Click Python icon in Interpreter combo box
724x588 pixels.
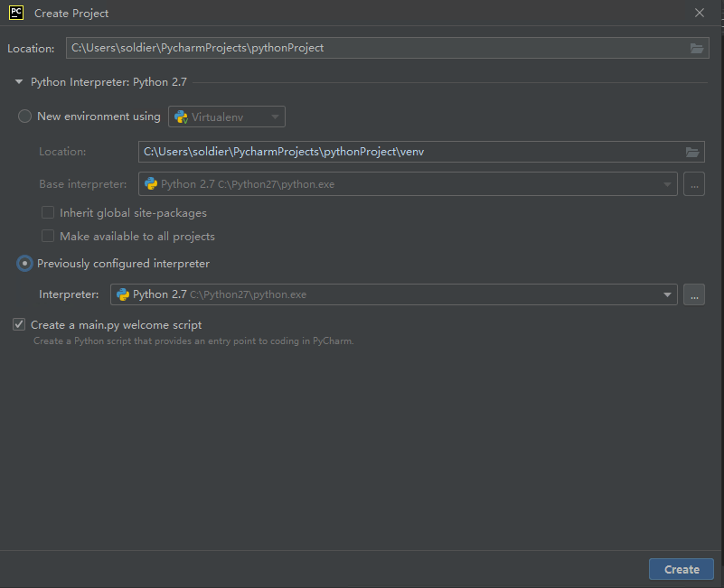click(123, 294)
